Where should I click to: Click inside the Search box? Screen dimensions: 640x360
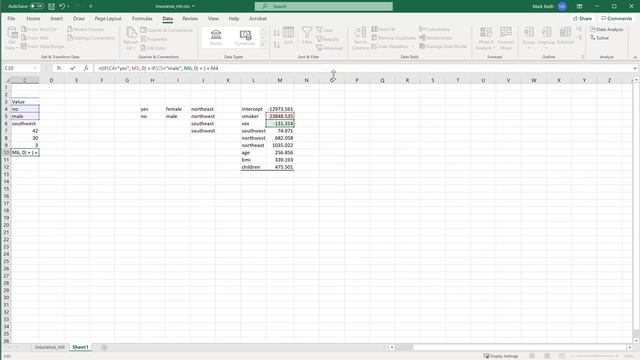coord(324,6)
